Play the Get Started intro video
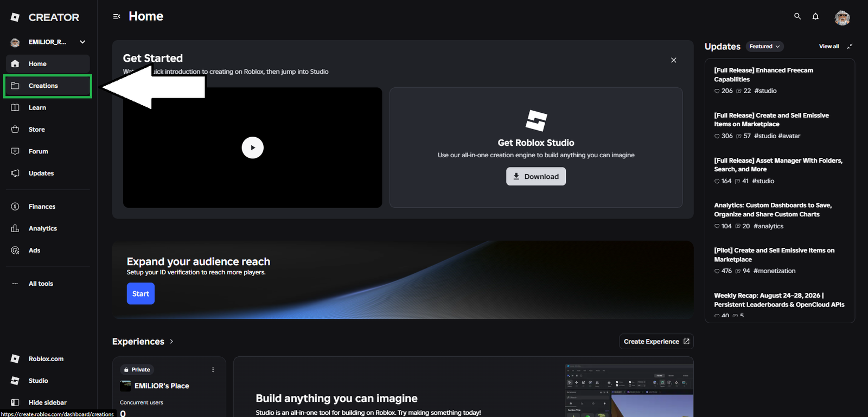868x417 pixels. click(252, 147)
